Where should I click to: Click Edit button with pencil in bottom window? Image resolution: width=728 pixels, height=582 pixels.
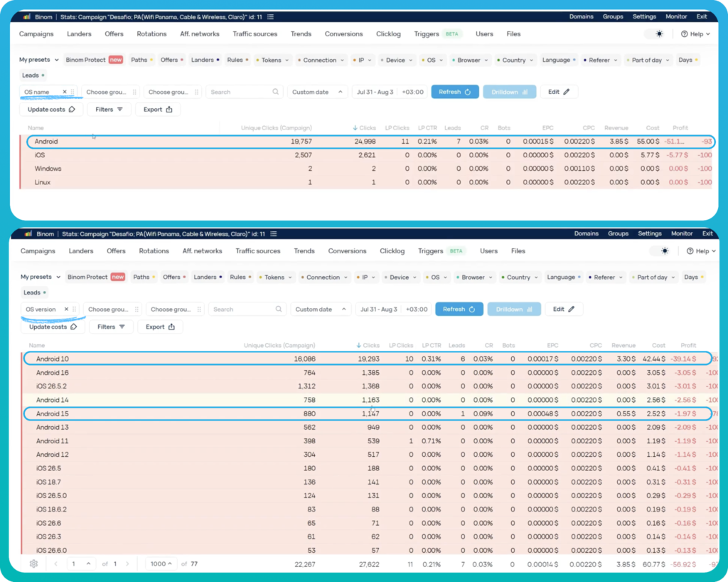click(x=564, y=309)
